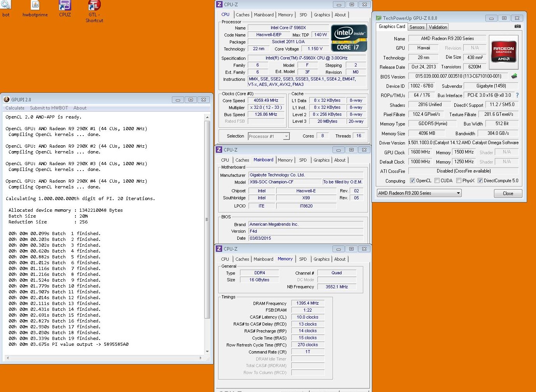This screenshot has height=392, width=536.
Task: Open the CPUZ desktop shortcut
Action: 65,9
